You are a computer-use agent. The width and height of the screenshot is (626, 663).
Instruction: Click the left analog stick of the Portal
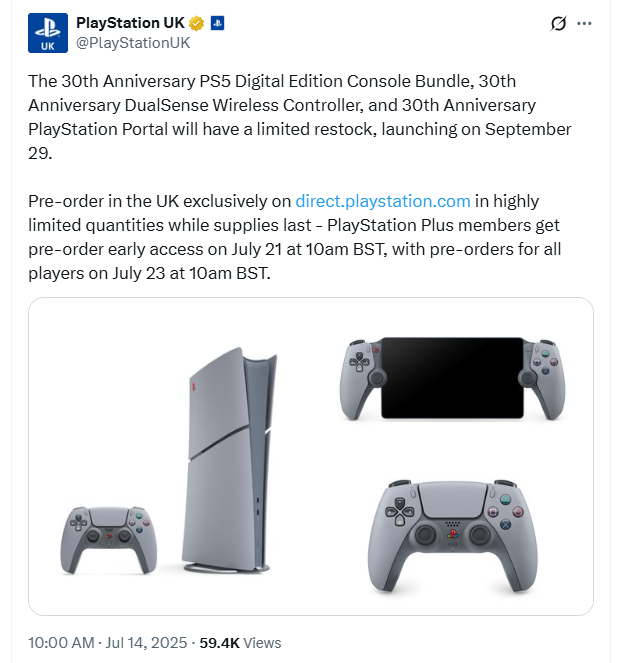(376, 378)
